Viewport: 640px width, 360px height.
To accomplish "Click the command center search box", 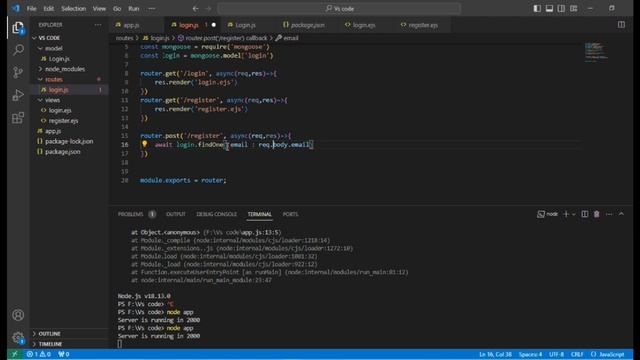I will coord(339,9).
